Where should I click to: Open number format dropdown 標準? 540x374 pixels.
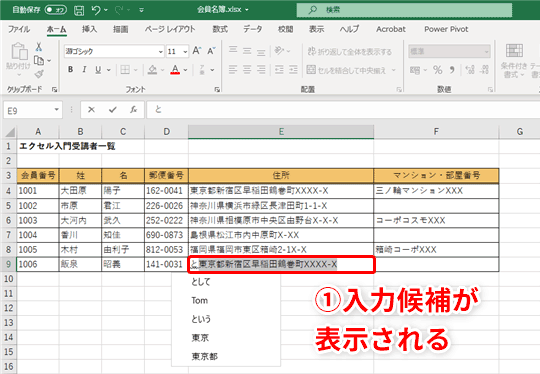pyautogui.click(x=486, y=52)
